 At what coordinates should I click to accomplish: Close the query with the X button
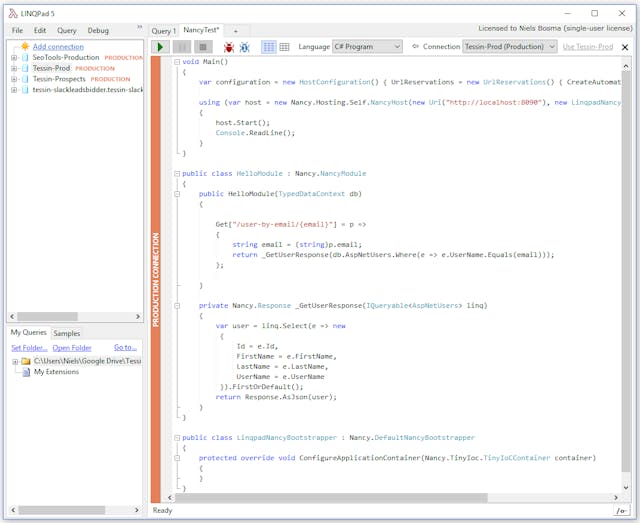624,47
